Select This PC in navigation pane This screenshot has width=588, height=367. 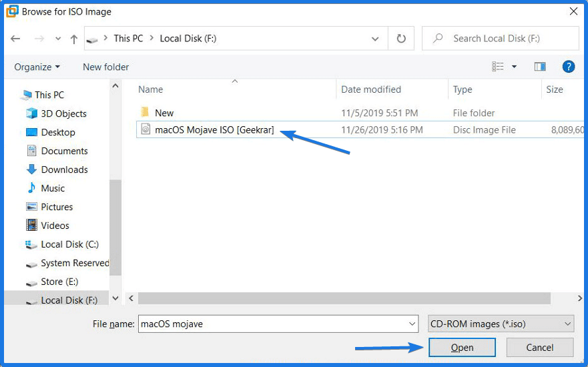click(x=49, y=95)
